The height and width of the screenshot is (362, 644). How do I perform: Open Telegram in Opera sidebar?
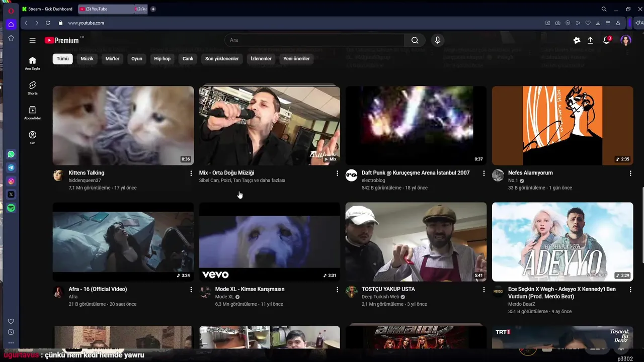pyautogui.click(x=11, y=167)
